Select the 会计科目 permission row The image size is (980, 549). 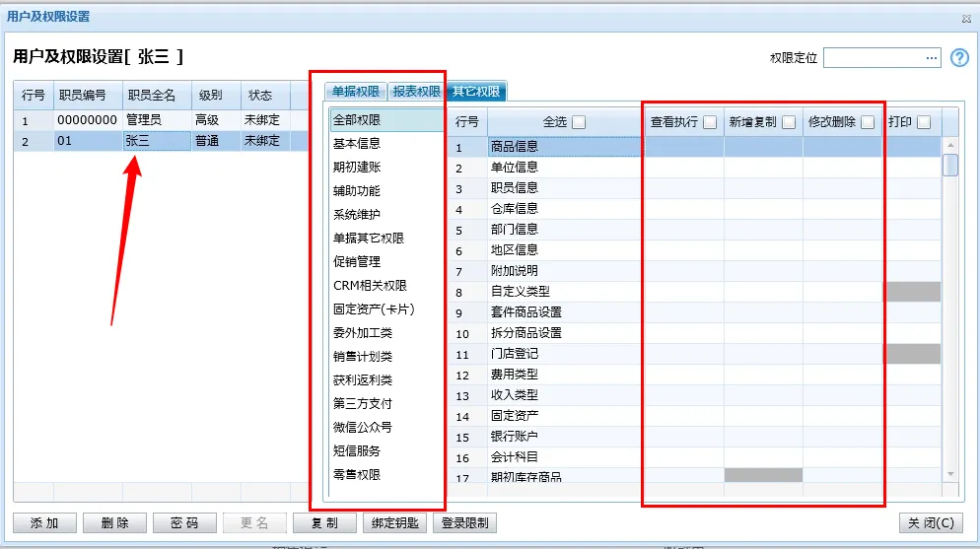point(694,457)
